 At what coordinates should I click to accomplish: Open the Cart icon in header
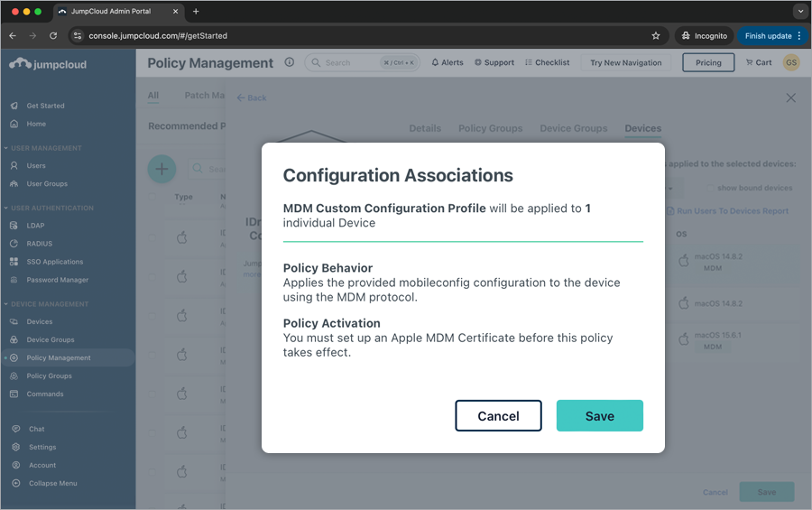758,63
